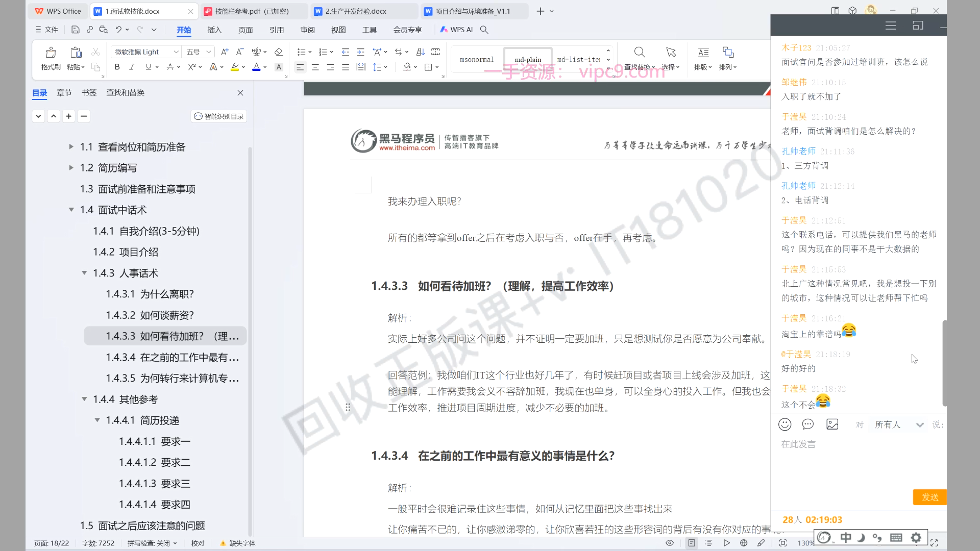Apply italic formatting

(x=132, y=67)
